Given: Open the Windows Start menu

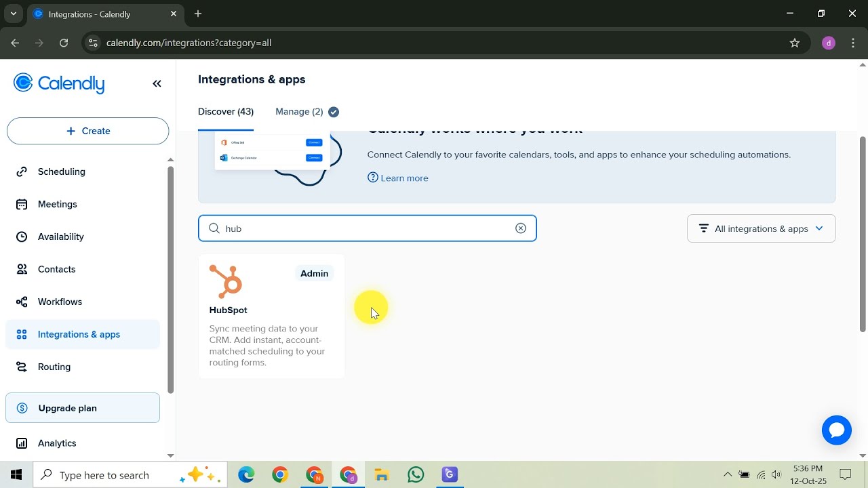Looking at the screenshot, I should 16,475.
